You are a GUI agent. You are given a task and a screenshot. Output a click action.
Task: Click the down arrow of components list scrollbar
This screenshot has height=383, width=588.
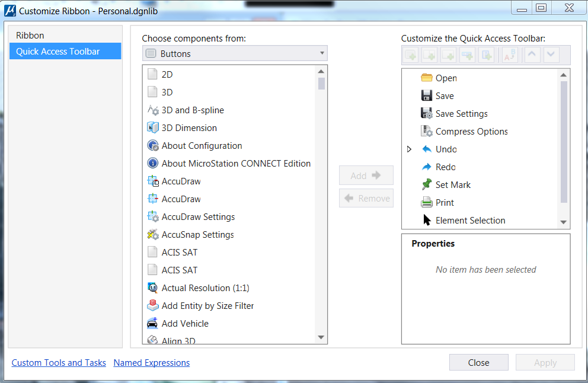coord(321,337)
